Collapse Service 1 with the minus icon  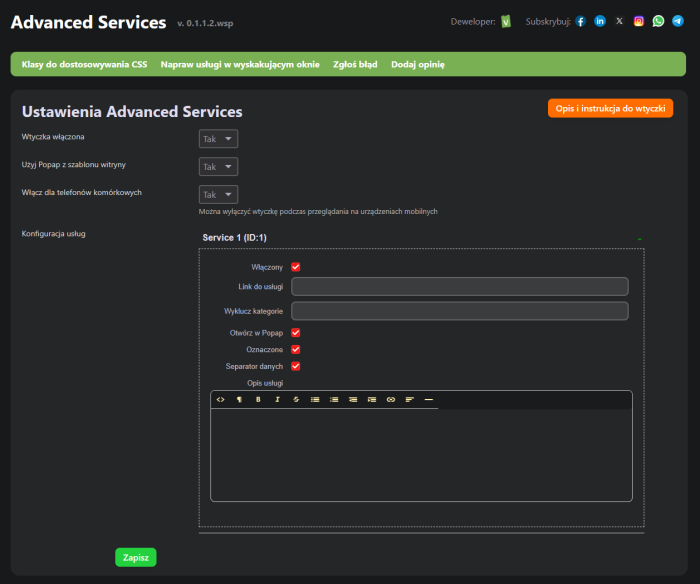(x=639, y=239)
